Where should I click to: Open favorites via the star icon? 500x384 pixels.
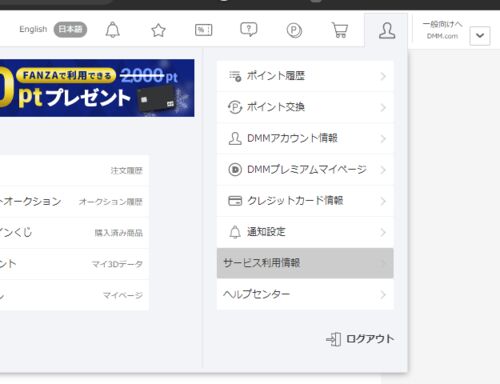point(158,30)
